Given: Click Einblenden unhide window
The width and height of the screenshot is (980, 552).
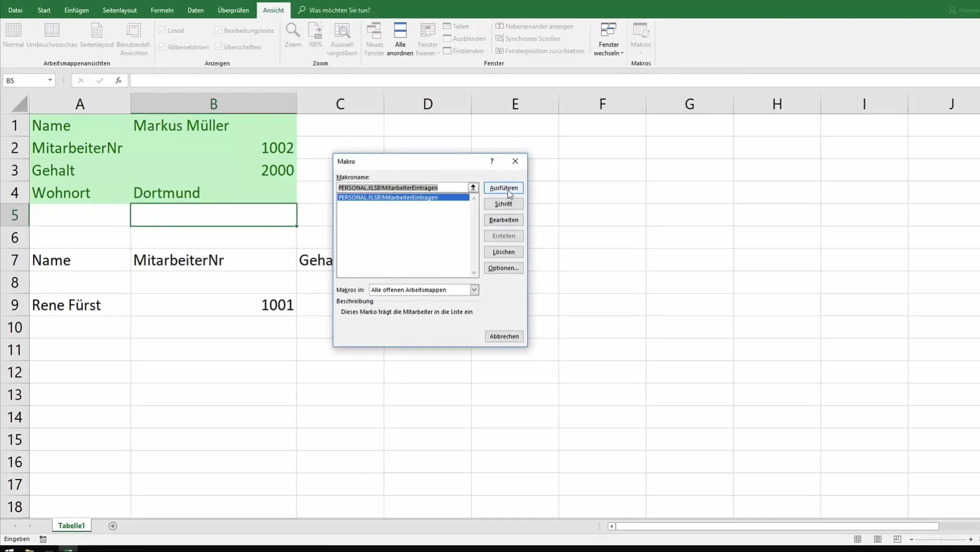Looking at the screenshot, I should point(463,51).
